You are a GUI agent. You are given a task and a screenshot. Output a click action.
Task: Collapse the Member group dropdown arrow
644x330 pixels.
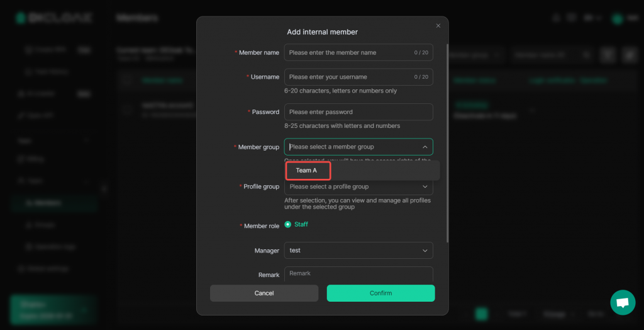[x=425, y=147]
